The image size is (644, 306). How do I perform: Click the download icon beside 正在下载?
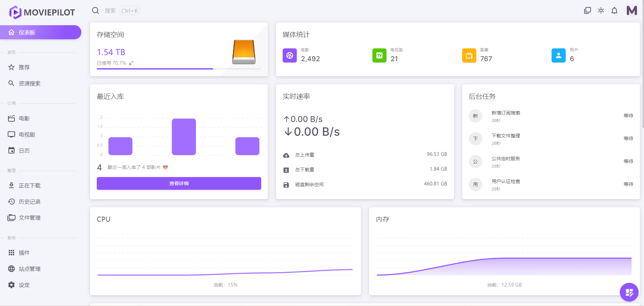(x=11, y=185)
